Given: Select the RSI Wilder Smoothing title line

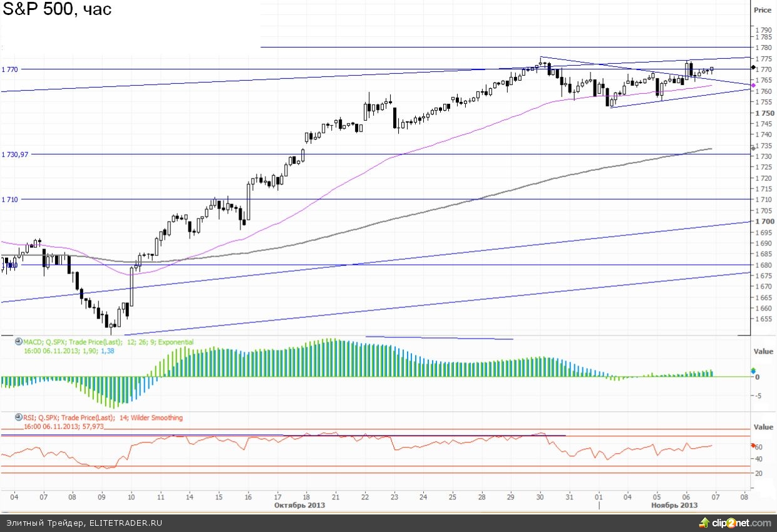Looking at the screenshot, I should click(103, 417).
